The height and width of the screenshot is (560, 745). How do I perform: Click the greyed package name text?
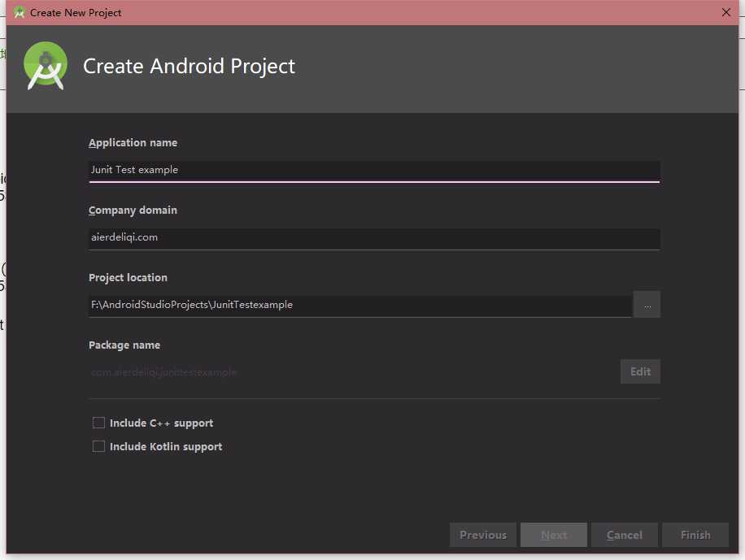tap(164, 372)
